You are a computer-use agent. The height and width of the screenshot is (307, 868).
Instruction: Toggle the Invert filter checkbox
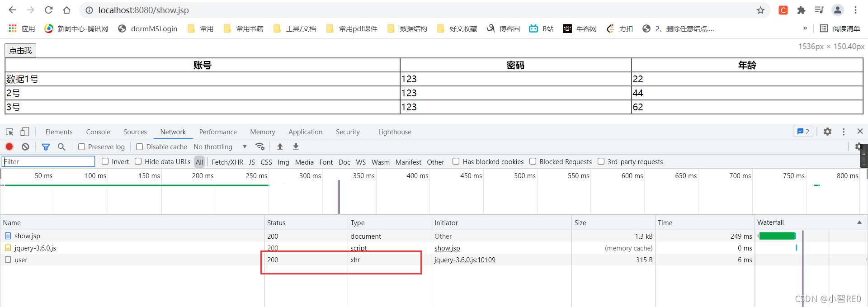click(x=105, y=161)
